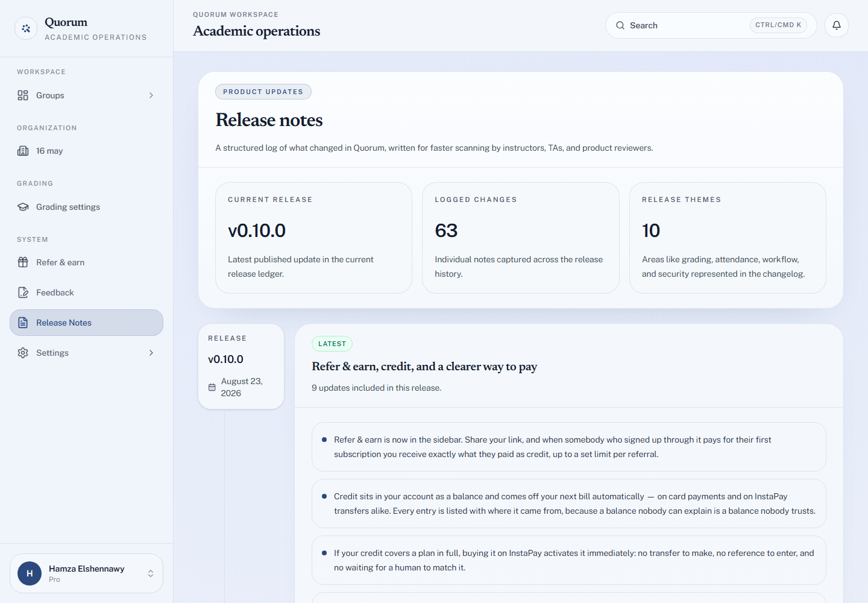Expand the Settings submenu chevron

pyautogui.click(x=151, y=353)
